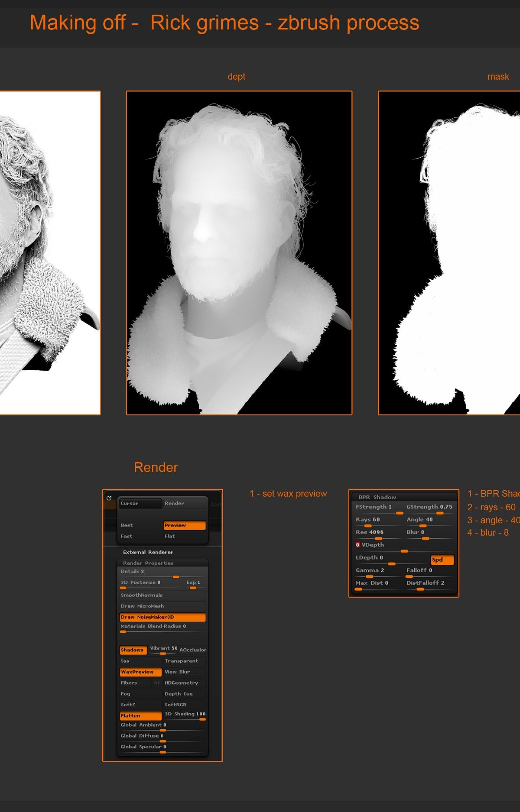Adjust the Vibrant 50 slider
Viewport: 520px width, 812px height.
pos(163,650)
